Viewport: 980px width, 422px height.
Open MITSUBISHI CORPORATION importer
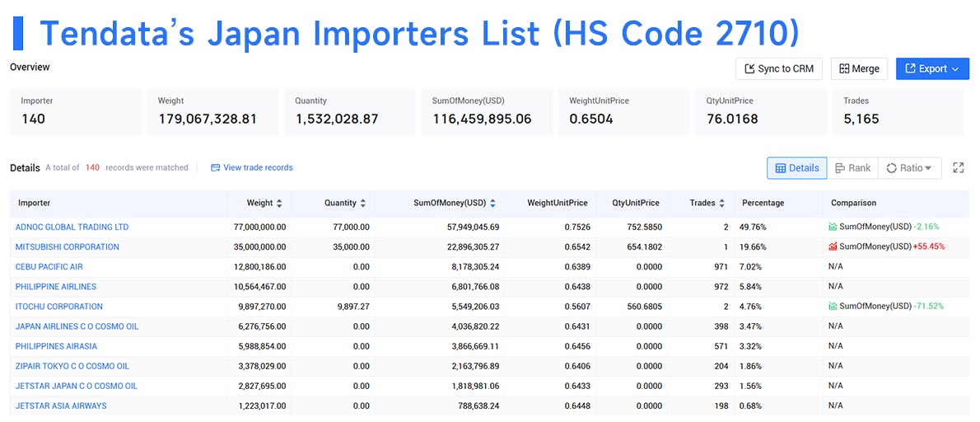(67, 247)
